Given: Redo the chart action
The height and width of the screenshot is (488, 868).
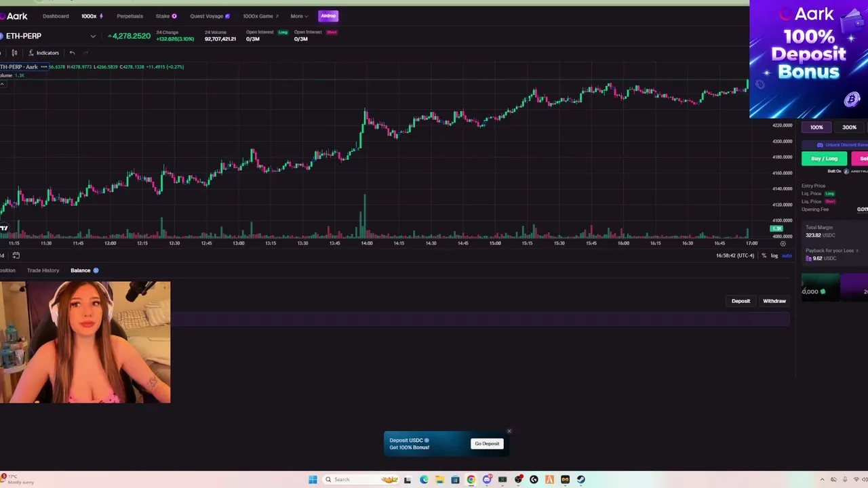Looking at the screenshot, I should tap(85, 53).
